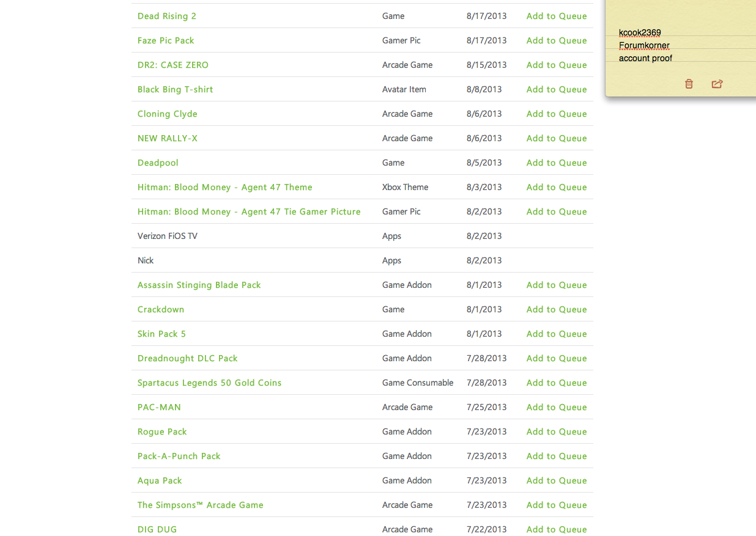Open the Rogue Pack link

click(162, 431)
